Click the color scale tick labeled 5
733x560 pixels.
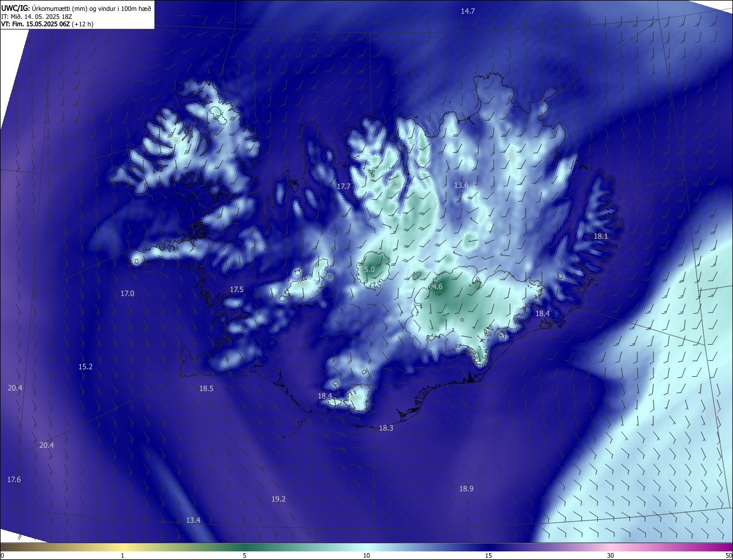pyautogui.click(x=245, y=555)
